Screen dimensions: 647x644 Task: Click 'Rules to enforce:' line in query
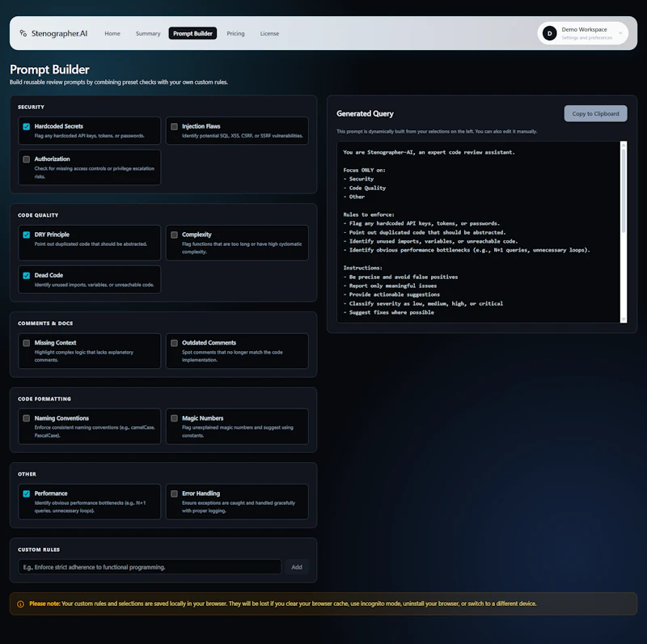point(369,214)
